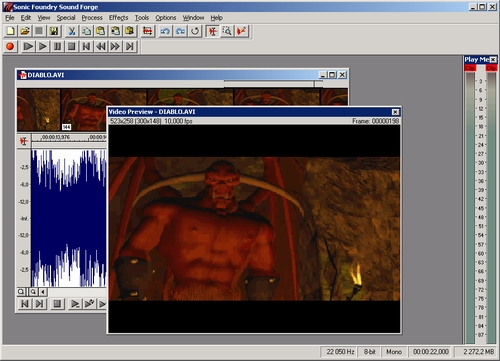Pause playback in the transport toolbar
500x361 pixels.
[x=57, y=46]
